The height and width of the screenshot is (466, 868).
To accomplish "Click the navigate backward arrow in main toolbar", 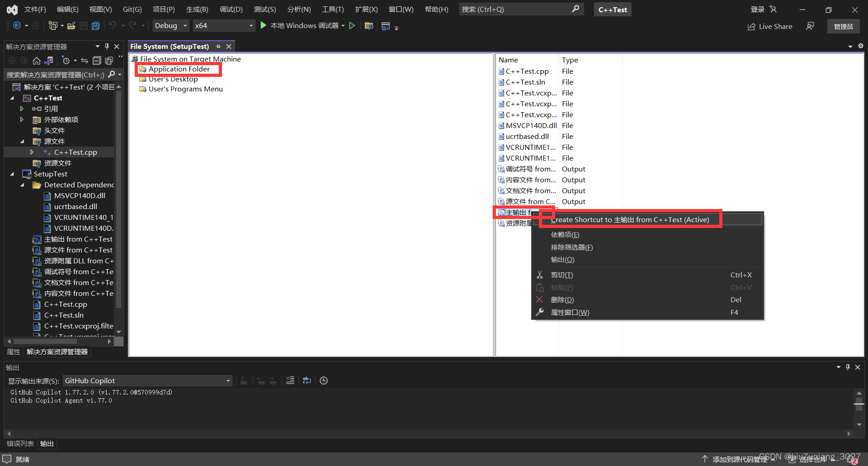I will tap(17, 26).
